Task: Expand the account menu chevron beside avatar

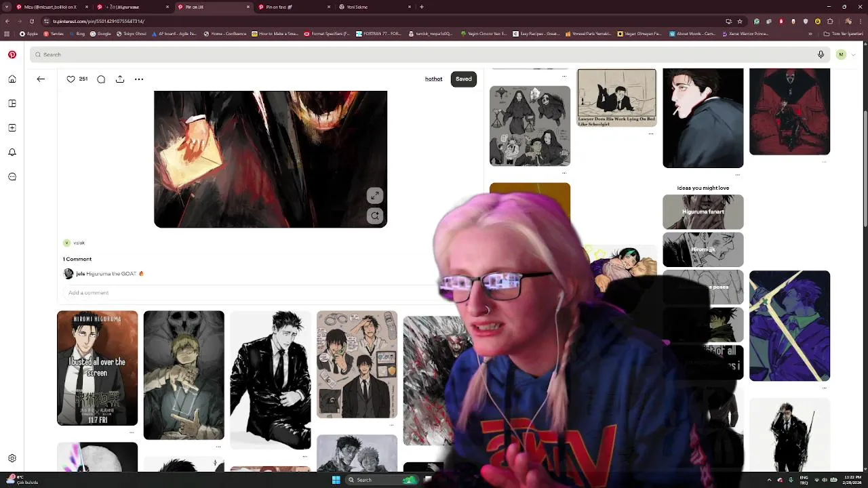Action: pyautogui.click(x=854, y=54)
